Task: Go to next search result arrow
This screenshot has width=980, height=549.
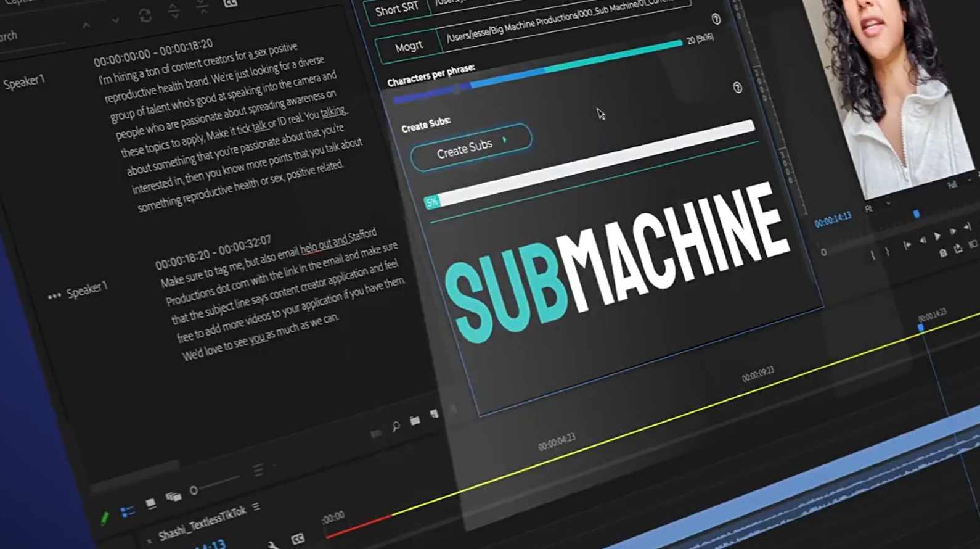Action: tap(115, 20)
